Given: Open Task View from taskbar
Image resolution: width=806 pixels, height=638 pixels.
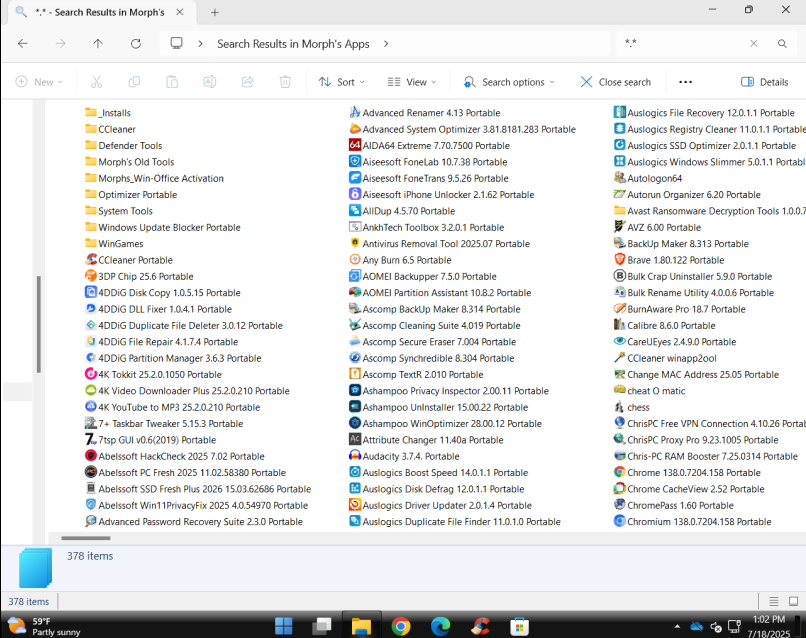Looking at the screenshot, I should [322, 626].
